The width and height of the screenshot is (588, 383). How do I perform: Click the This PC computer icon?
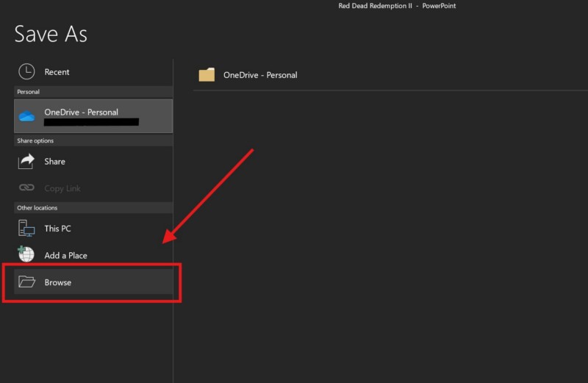[26, 228]
